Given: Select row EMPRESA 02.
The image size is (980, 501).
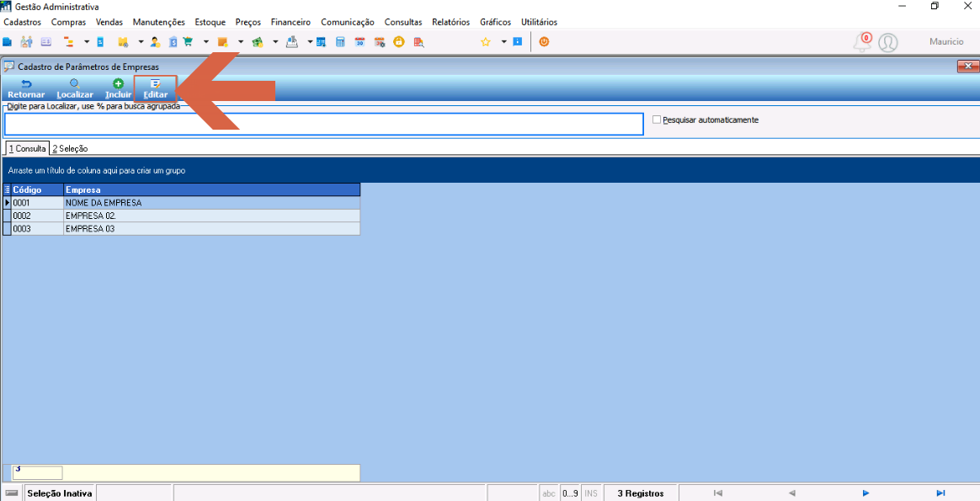Looking at the screenshot, I should click(x=181, y=216).
